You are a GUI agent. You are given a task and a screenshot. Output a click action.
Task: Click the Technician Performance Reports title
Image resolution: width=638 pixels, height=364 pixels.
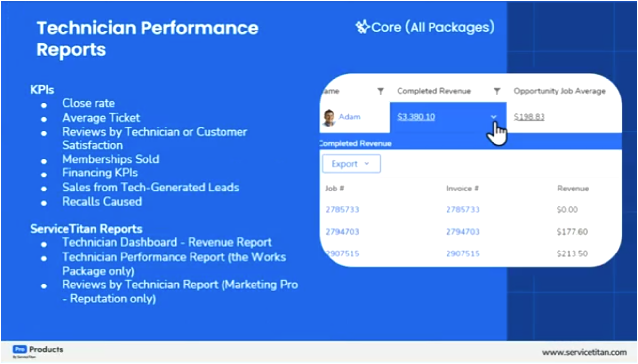click(147, 38)
